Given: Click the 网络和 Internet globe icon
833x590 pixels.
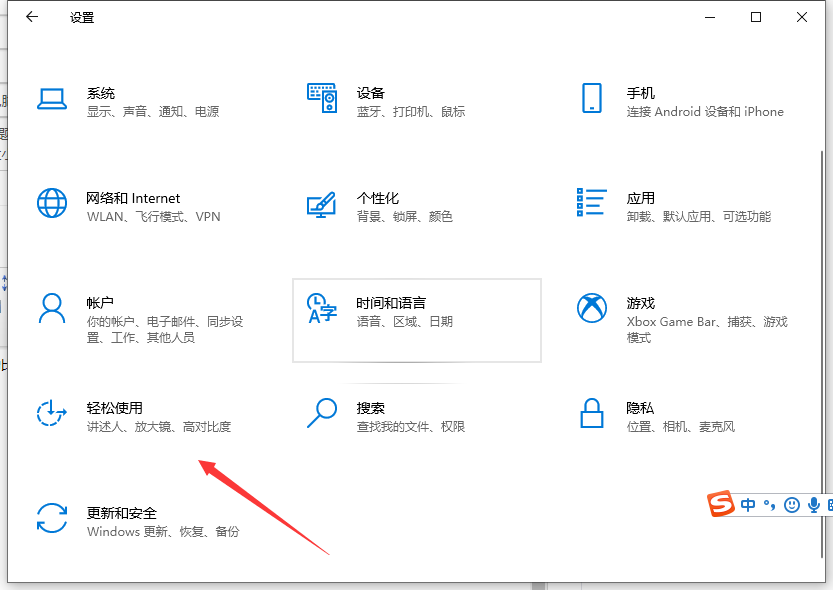Looking at the screenshot, I should tap(52, 203).
